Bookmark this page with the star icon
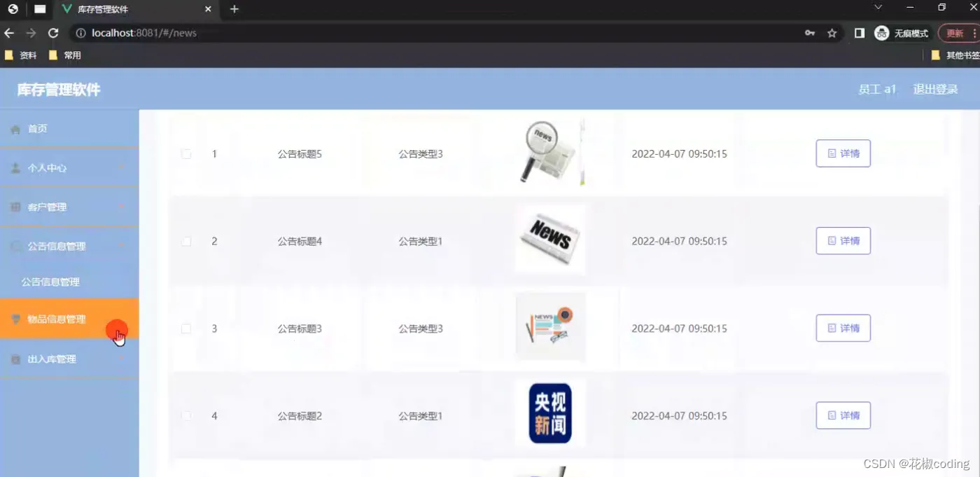Screen dimensions: 980x477 coord(832,33)
